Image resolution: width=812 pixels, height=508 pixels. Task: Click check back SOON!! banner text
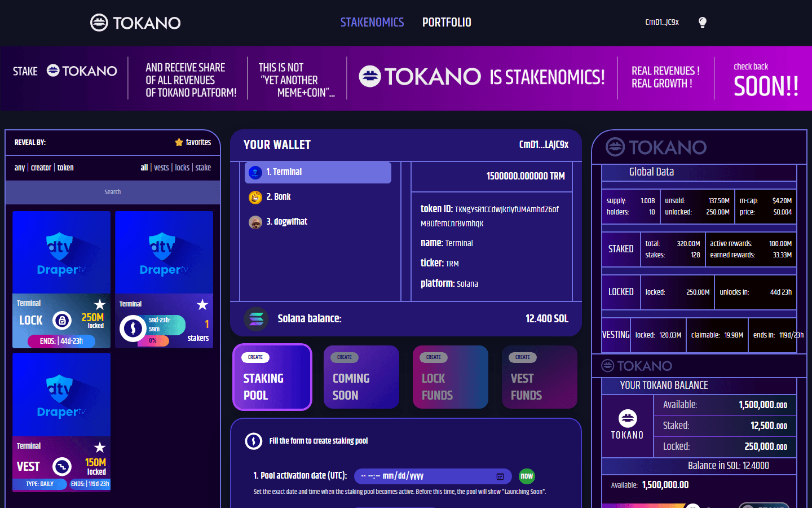pos(766,80)
